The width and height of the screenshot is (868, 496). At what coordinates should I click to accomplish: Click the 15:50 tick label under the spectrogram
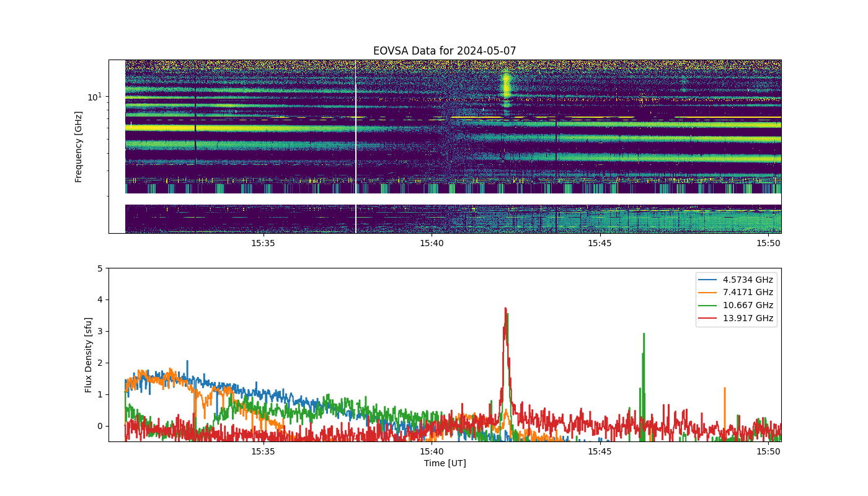pos(769,244)
